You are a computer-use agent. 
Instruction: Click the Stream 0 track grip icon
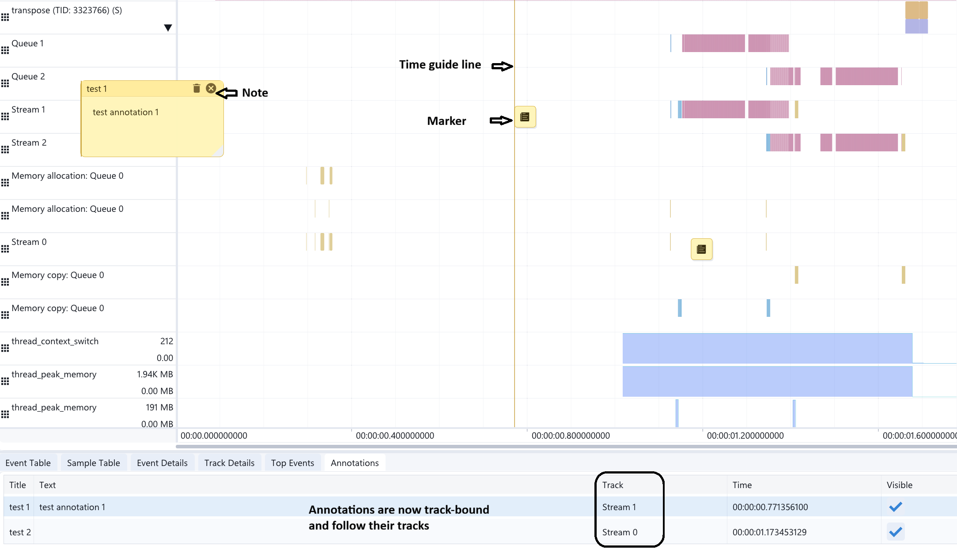click(x=5, y=249)
